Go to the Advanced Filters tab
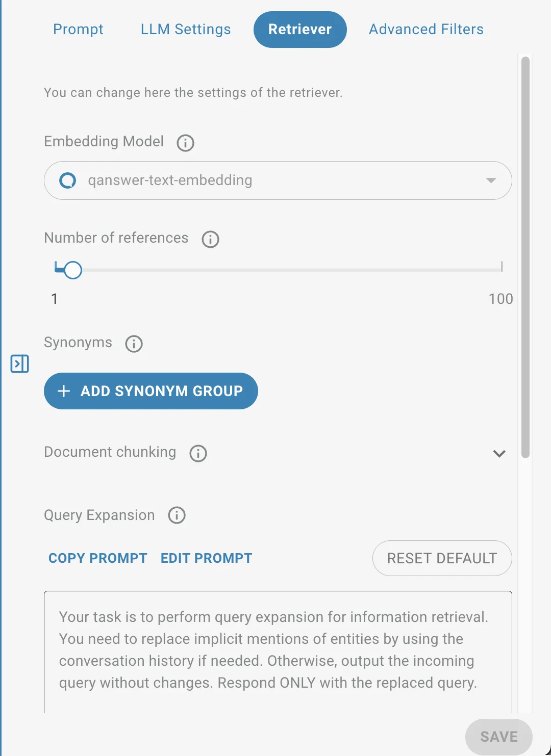551x756 pixels. pyautogui.click(x=426, y=30)
